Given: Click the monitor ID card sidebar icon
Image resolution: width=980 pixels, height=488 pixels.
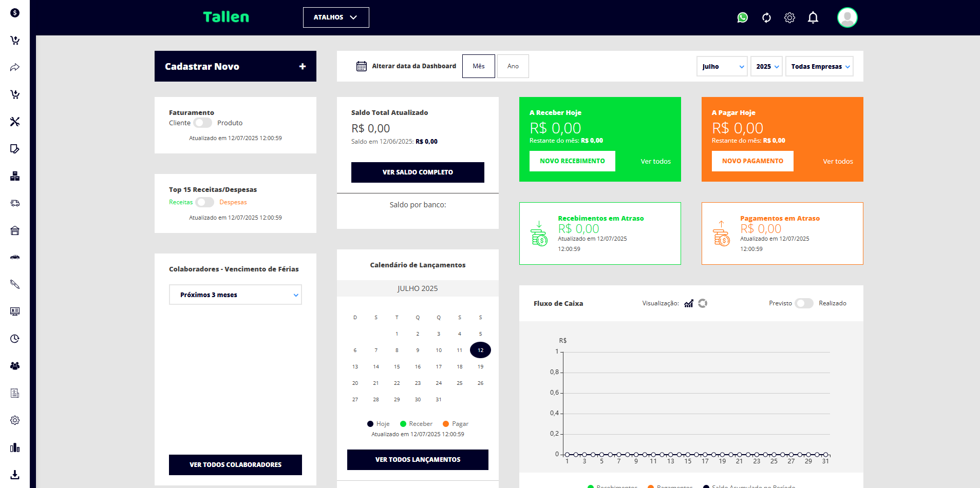Looking at the screenshot, I should [x=15, y=311].
